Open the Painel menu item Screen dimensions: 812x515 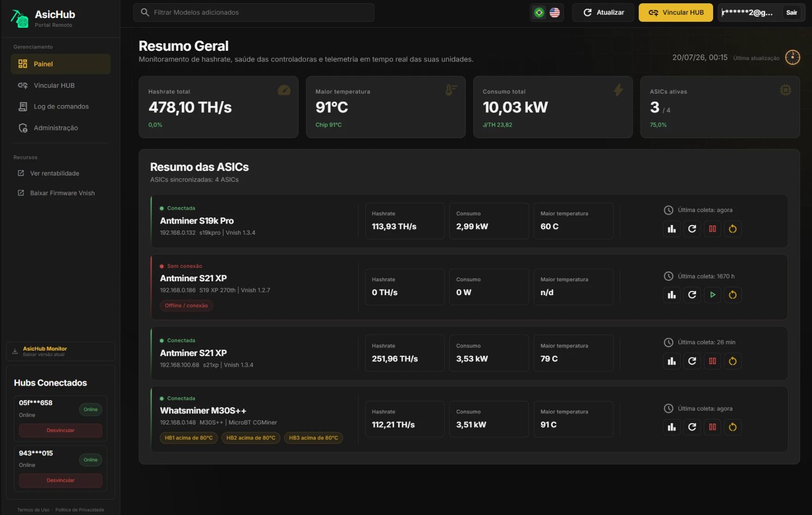[x=61, y=64]
